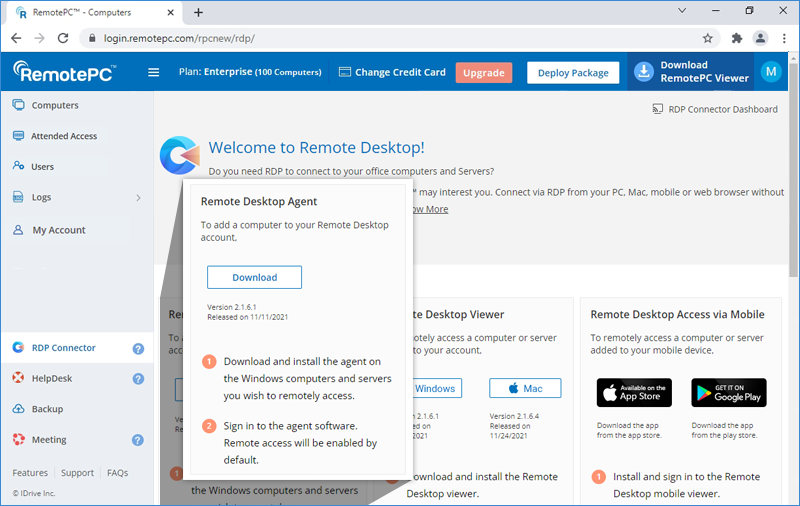Screen dimensions: 800x506
Task: Download the Remote Desktop Agent
Action: tap(255, 277)
